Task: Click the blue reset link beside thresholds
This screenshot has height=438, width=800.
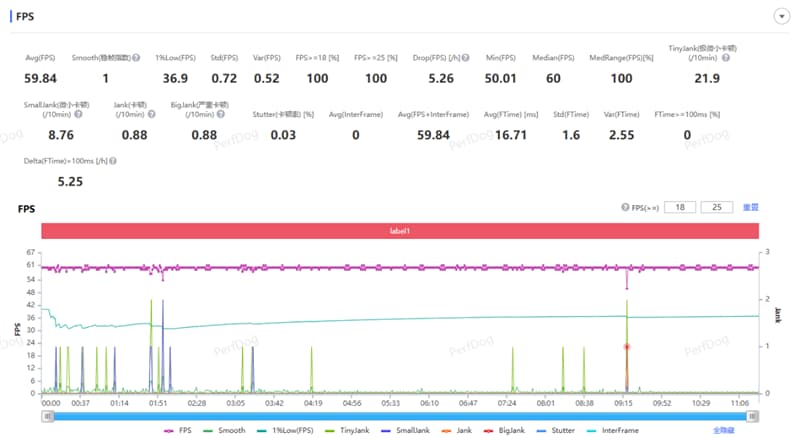Action: click(x=751, y=207)
